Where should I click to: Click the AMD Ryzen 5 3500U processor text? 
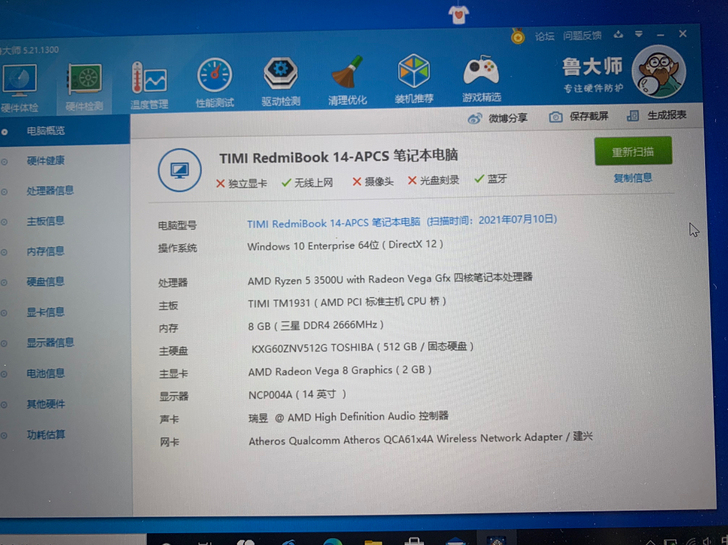390,279
